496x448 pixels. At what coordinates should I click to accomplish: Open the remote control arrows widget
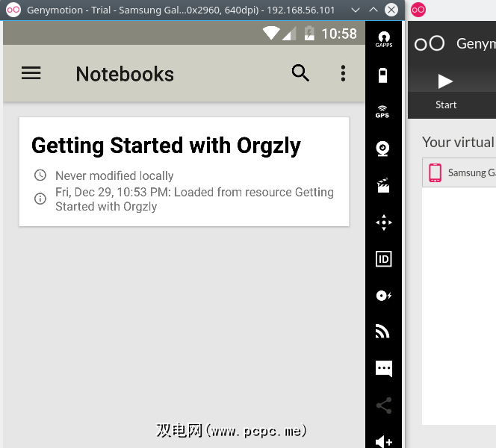coord(384,223)
